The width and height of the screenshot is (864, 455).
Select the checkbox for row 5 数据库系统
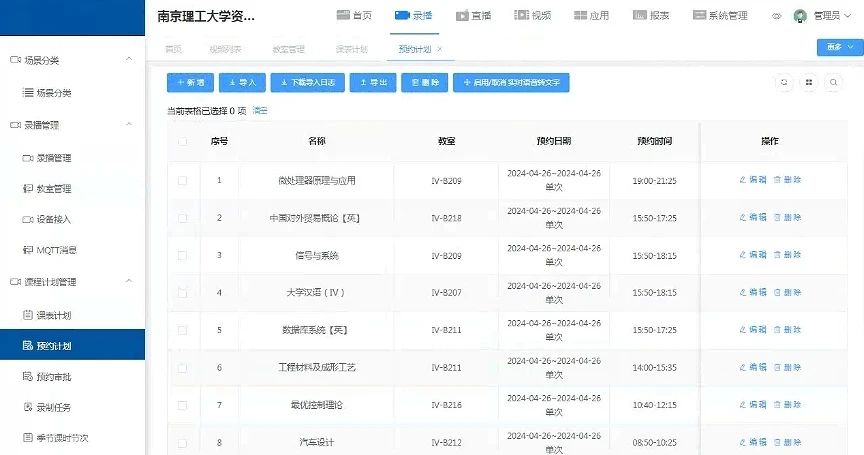182,329
